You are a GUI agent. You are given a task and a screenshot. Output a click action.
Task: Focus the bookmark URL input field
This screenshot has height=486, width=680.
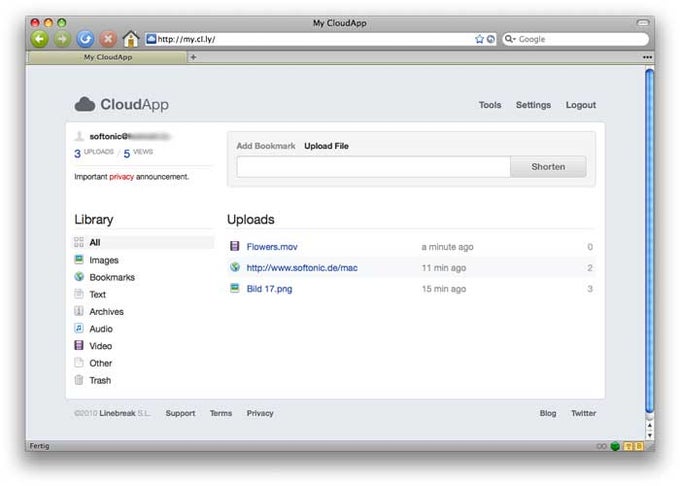pyautogui.click(x=373, y=167)
